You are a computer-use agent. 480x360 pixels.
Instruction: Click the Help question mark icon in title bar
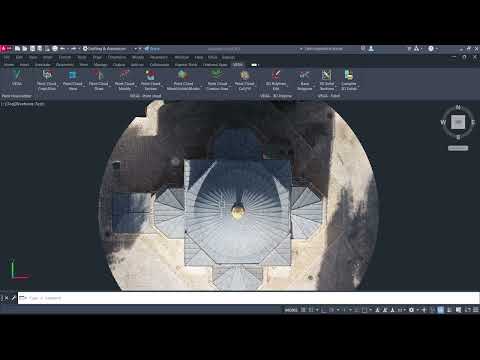click(431, 49)
